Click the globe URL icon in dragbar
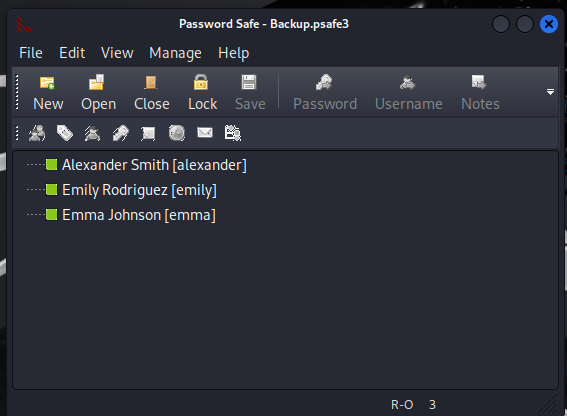567x416 pixels. click(177, 133)
